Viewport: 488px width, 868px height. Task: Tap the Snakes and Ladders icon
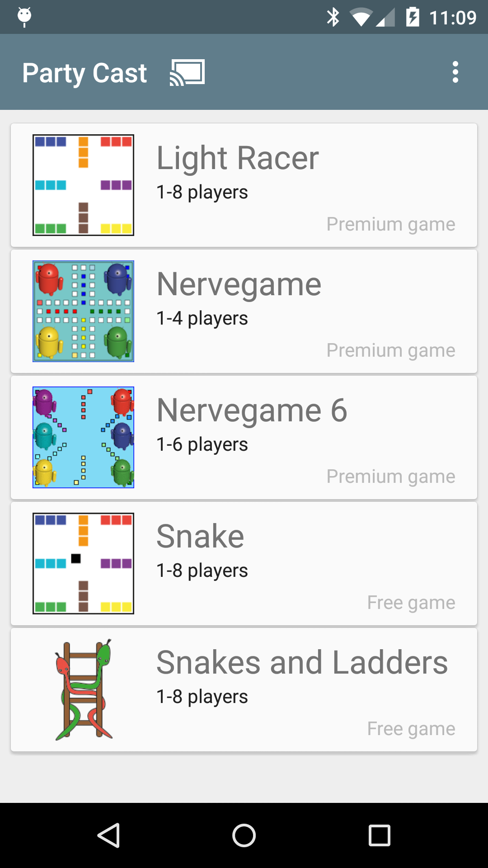click(84, 689)
